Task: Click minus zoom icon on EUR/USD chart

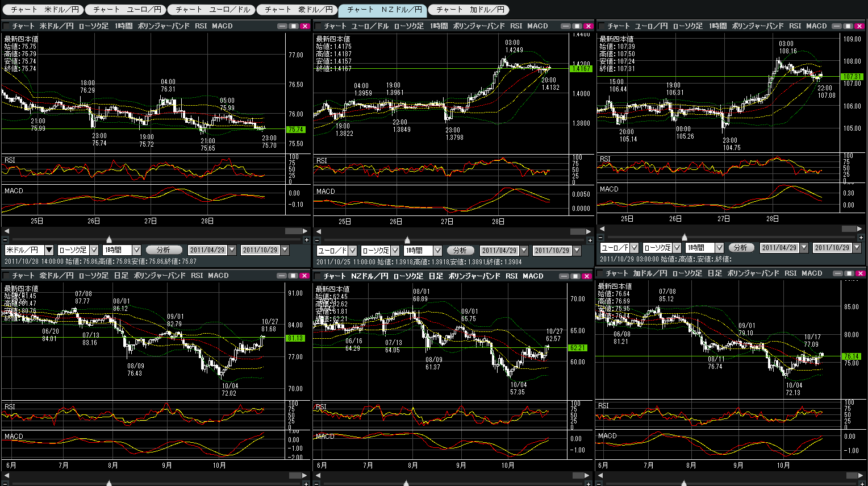Action: (318, 240)
